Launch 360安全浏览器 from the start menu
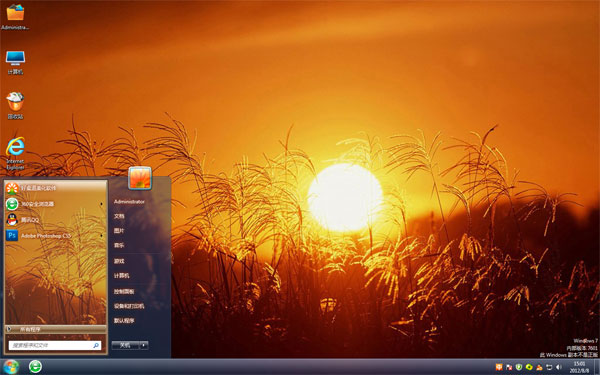600x375 pixels. 55,204
